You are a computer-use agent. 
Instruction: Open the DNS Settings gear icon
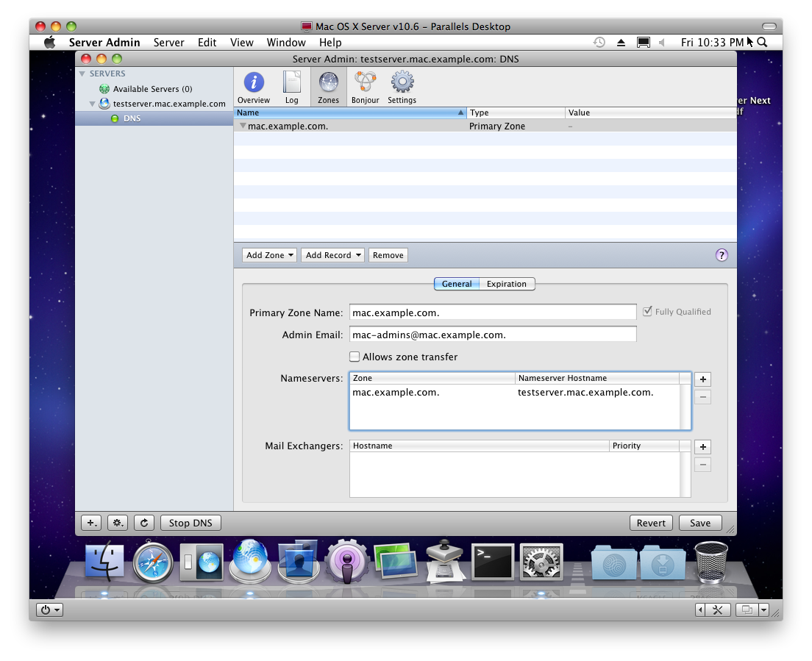(x=402, y=87)
